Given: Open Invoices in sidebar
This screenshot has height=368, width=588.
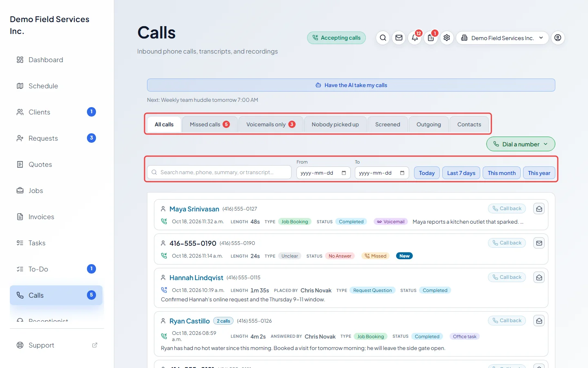Looking at the screenshot, I should [56, 217].
